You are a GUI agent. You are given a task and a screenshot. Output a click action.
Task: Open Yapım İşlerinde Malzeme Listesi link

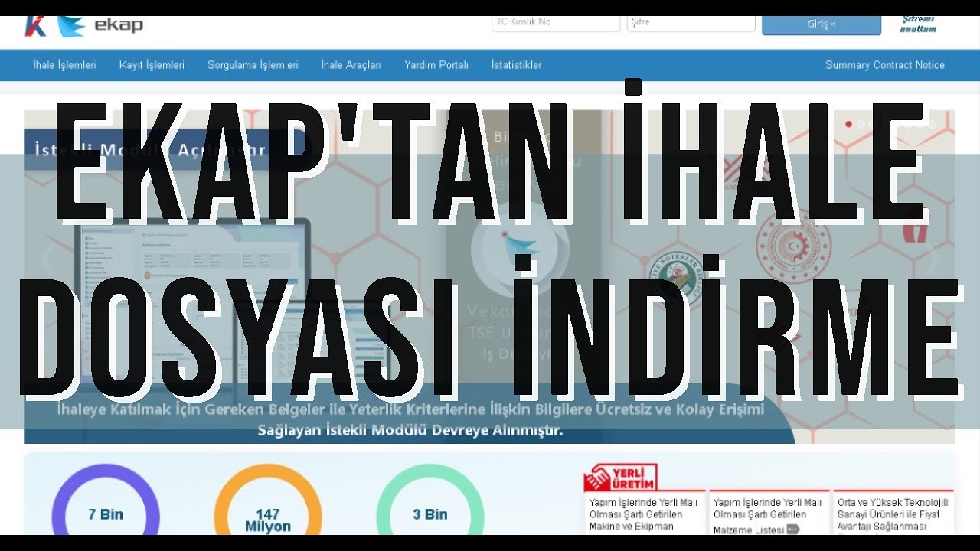767,516
